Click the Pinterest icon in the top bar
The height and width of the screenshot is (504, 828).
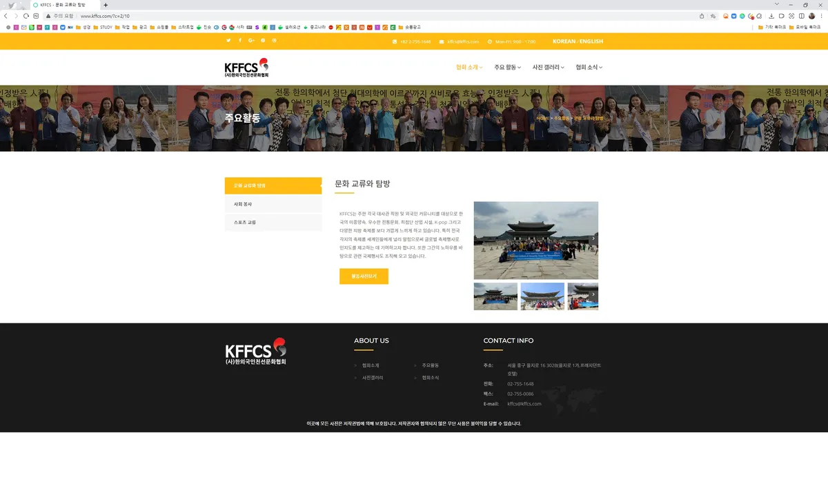point(263,41)
